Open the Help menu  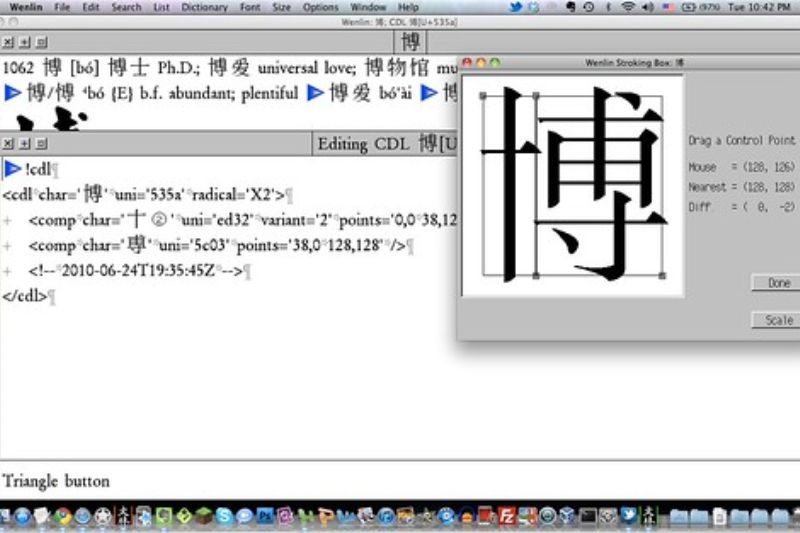click(x=408, y=7)
